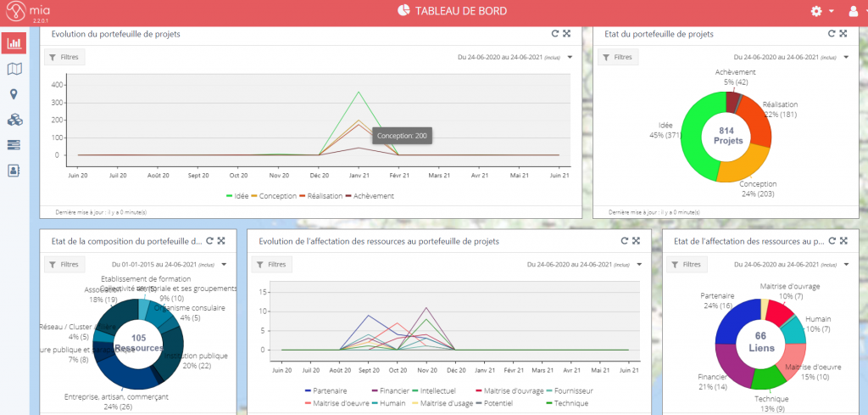Select the server list icon in sidebar
868x415 pixels.
tap(14, 145)
